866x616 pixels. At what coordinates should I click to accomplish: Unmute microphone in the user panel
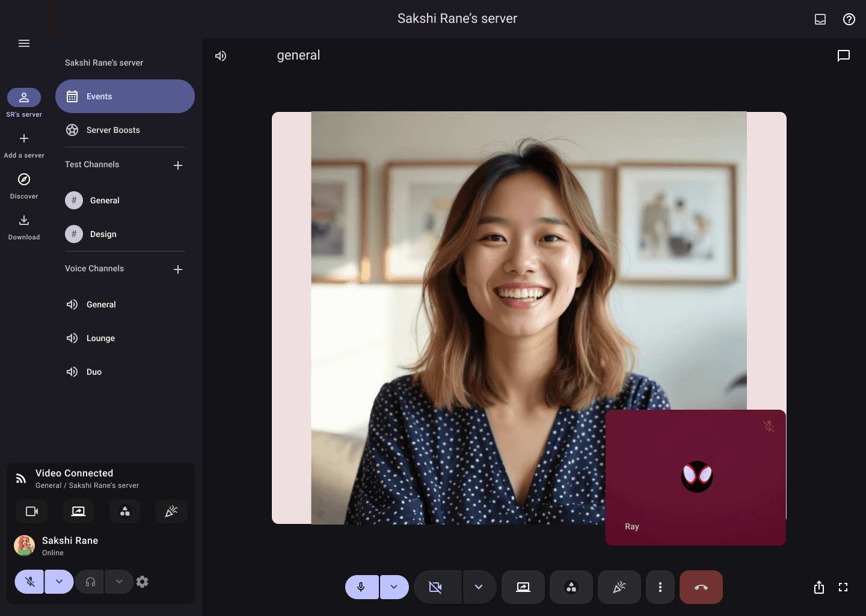coord(29,582)
